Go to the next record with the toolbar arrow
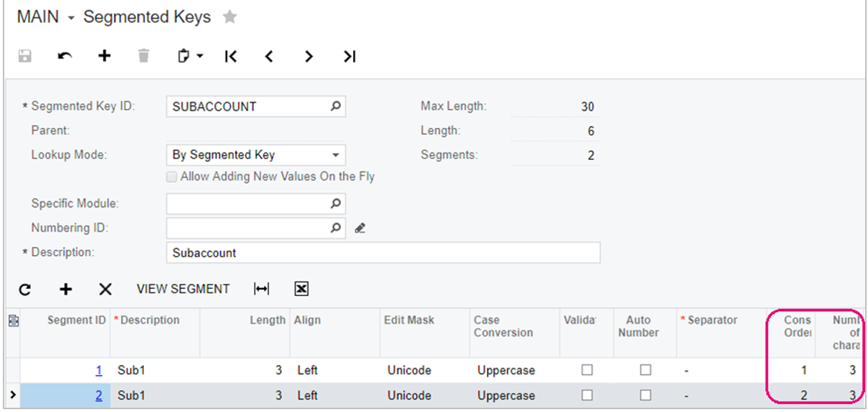 click(x=308, y=56)
